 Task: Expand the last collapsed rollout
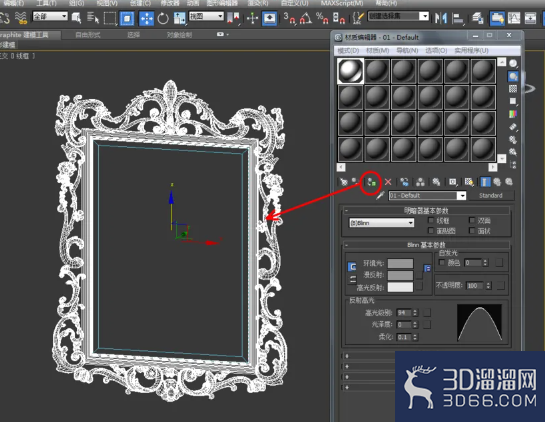click(368, 387)
